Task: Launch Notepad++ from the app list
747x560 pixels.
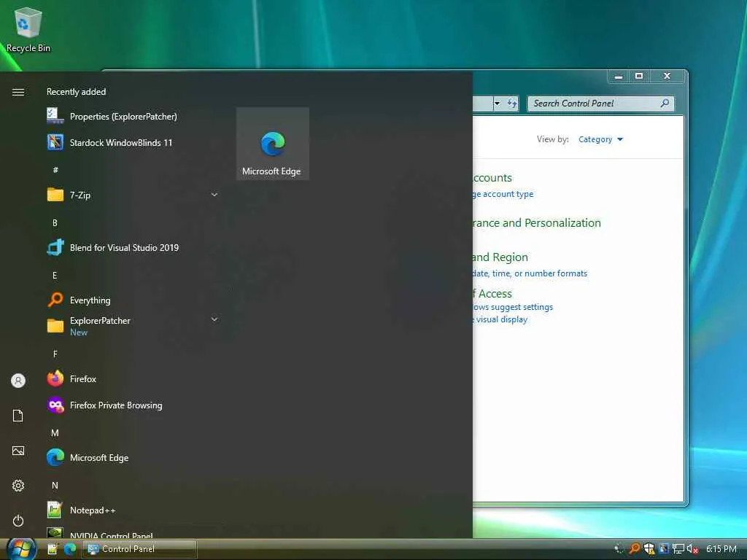Action: tap(133, 510)
